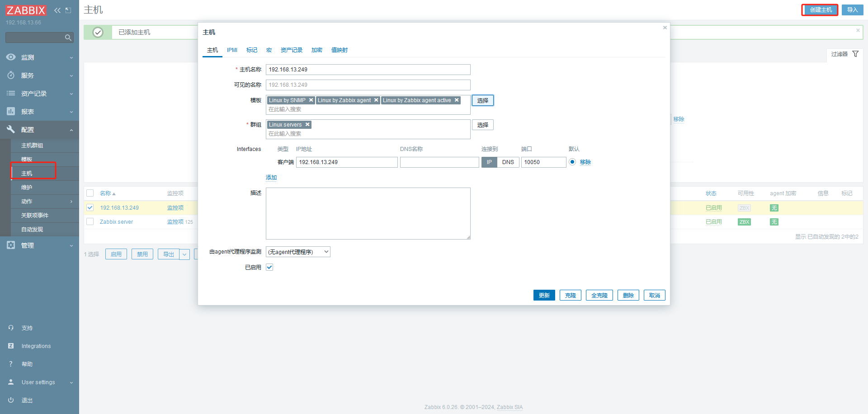The height and width of the screenshot is (414, 868).
Task: Open the 资产记录 tab in dialog
Action: click(x=291, y=50)
